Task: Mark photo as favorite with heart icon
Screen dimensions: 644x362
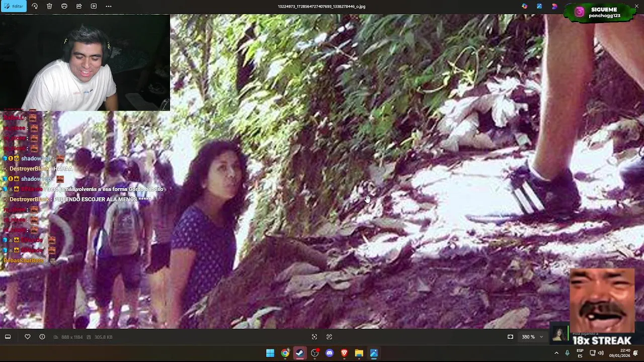Action: point(28,337)
